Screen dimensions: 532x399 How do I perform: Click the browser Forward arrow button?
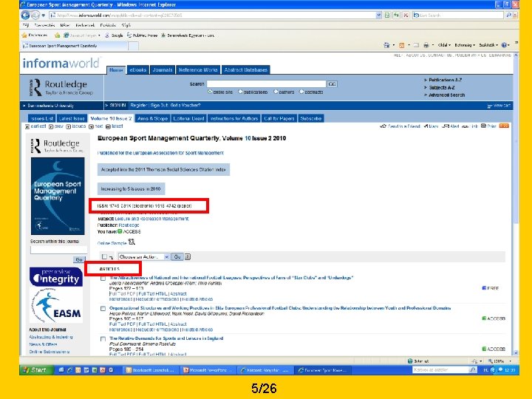click(x=35, y=16)
